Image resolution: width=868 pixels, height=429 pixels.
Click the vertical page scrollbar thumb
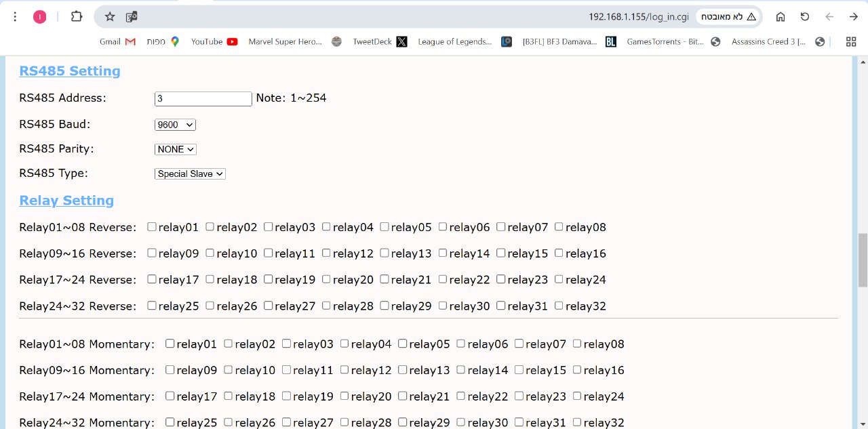(x=863, y=260)
